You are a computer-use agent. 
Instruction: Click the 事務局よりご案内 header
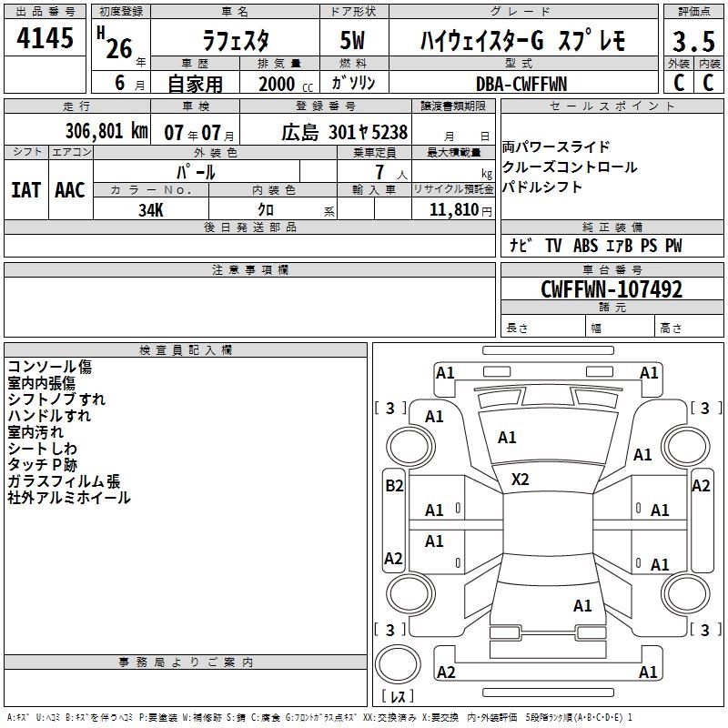tap(186, 662)
